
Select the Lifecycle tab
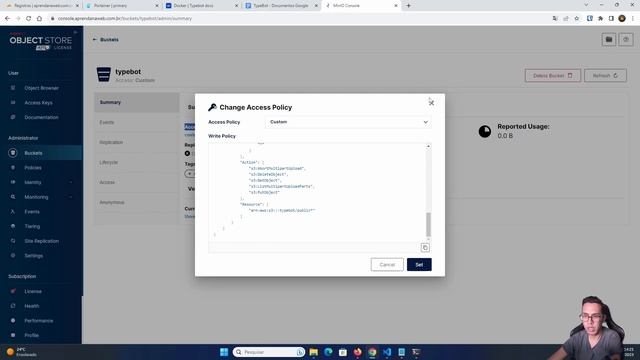137,162
